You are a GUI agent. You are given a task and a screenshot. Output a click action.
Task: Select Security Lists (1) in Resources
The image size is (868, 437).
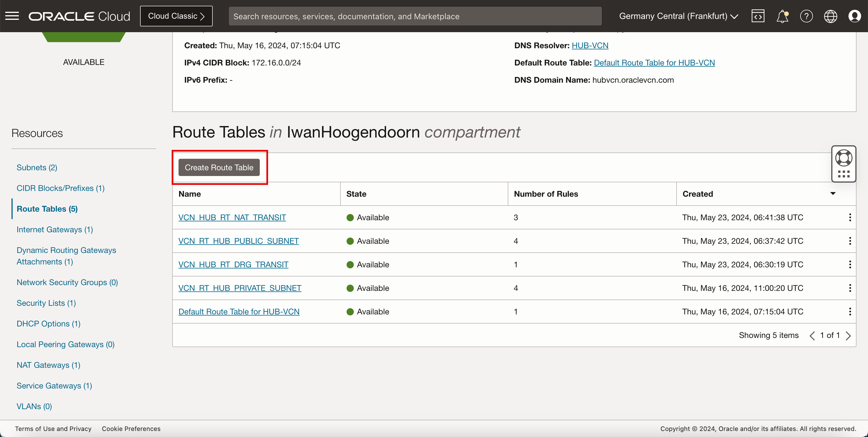(46, 303)
